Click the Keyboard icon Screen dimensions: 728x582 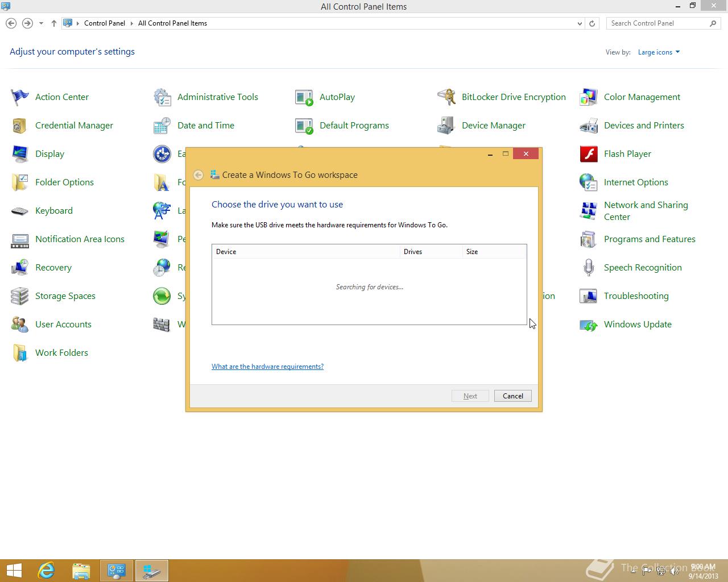tap(20, 211)
